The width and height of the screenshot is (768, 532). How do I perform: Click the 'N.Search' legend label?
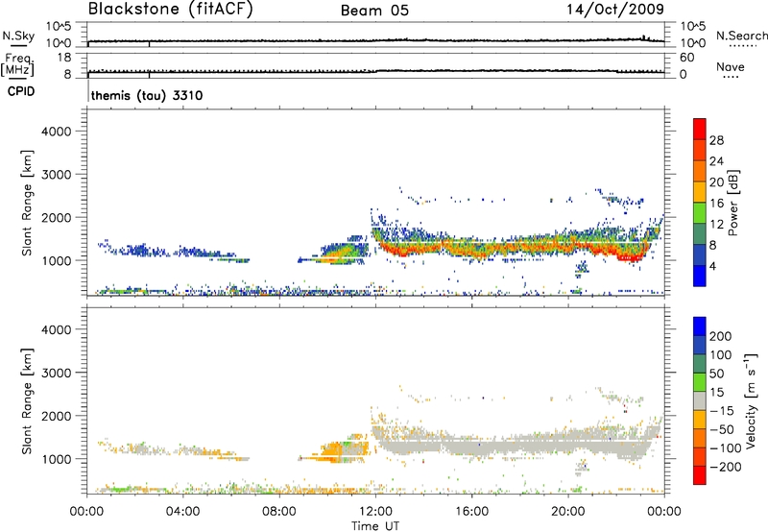741,36
